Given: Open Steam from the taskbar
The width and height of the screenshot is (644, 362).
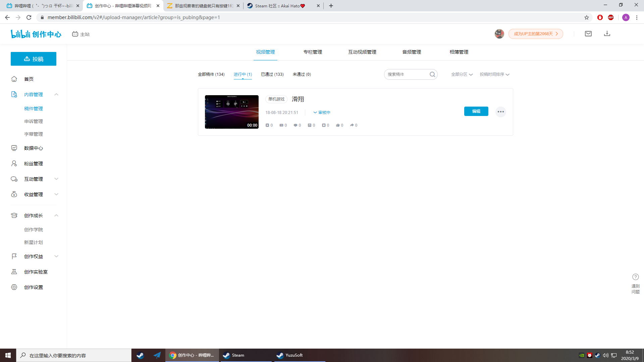Looking at the screenshot, I should click(x=235, y=355).
